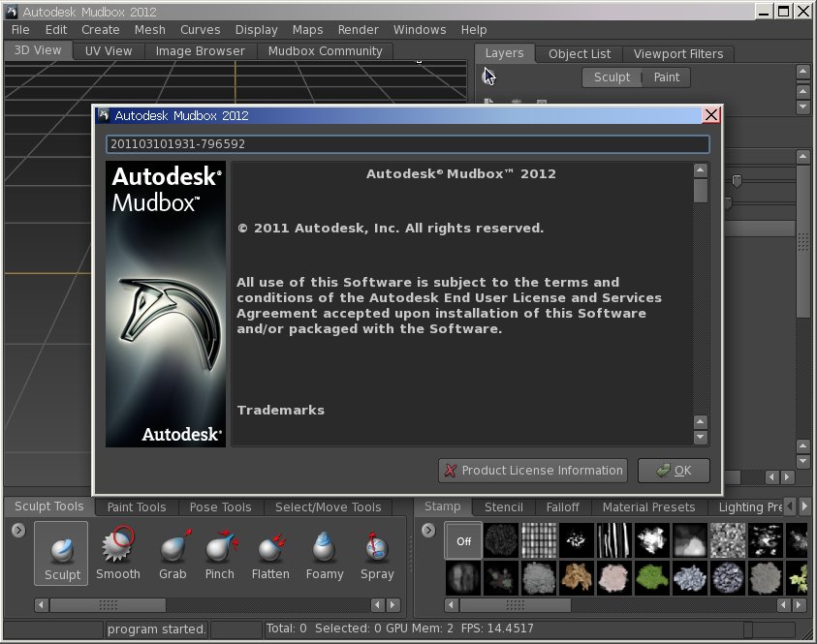Select the Smooth sculpt tool
817x644 pixels.
tap(118, 553)
